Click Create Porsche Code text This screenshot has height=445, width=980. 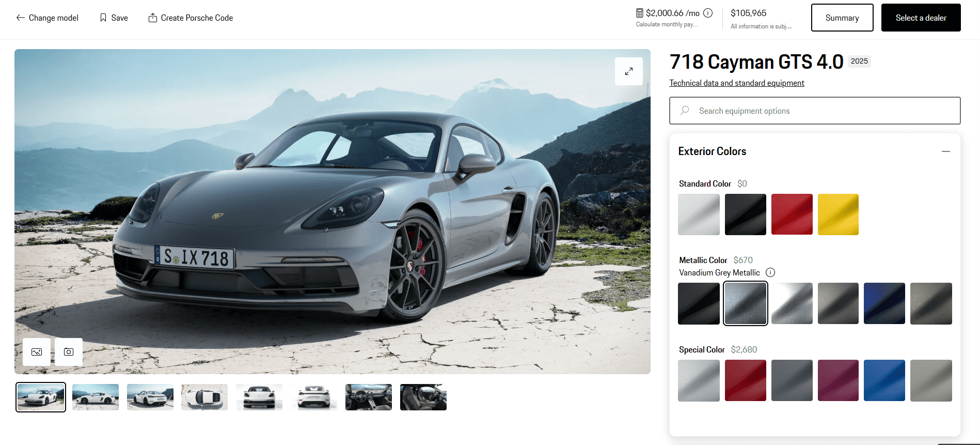click(197, 18)
